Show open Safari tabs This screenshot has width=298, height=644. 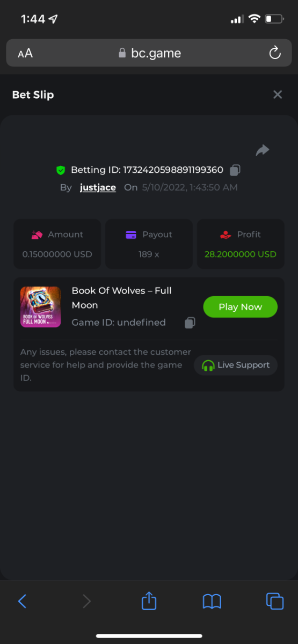pyautogui.click(x=275, y=601)
